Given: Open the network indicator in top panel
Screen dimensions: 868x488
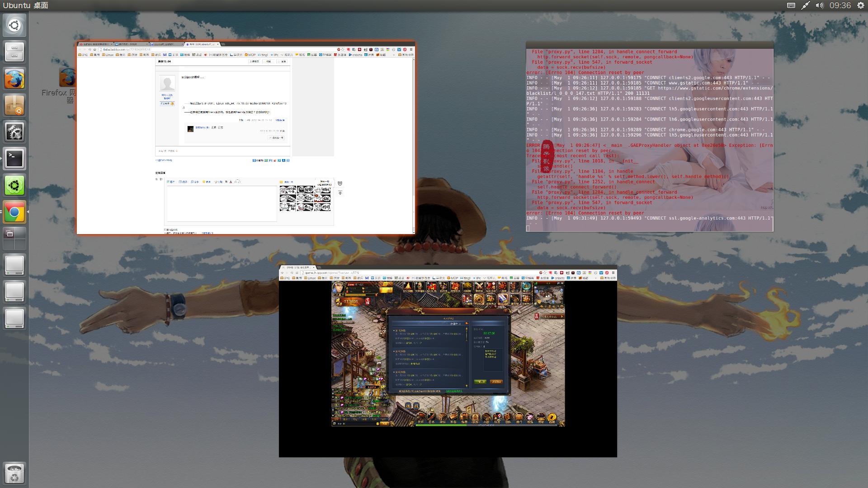Looking at the screenshot, I should click(x=805, y=5).
